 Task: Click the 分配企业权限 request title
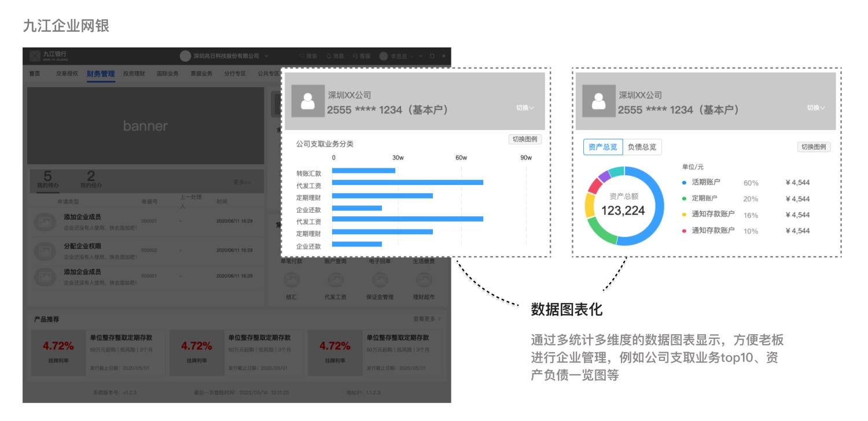pyautogui.click(x=82, y=246)
